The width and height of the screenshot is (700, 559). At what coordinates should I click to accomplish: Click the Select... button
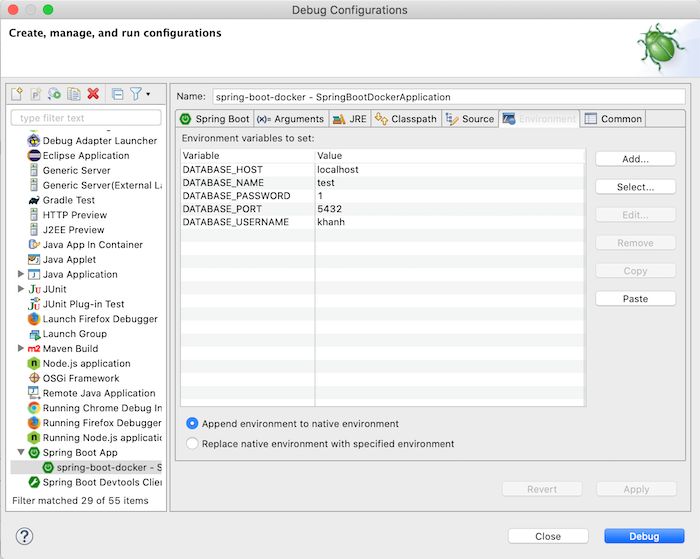635,187
